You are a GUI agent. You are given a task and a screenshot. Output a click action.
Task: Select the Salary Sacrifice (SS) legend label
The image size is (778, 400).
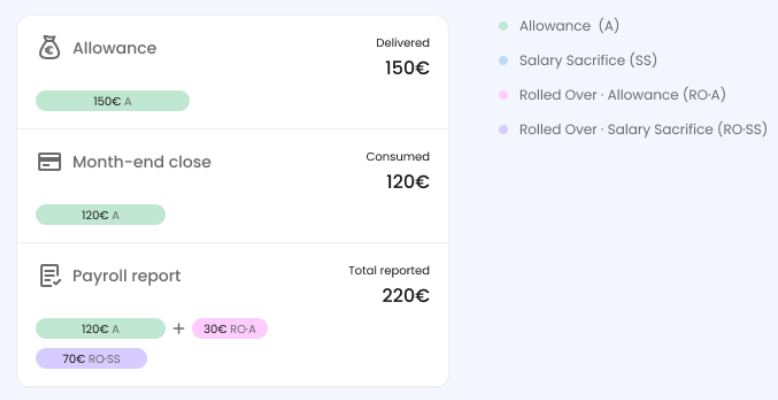(586, 60)
